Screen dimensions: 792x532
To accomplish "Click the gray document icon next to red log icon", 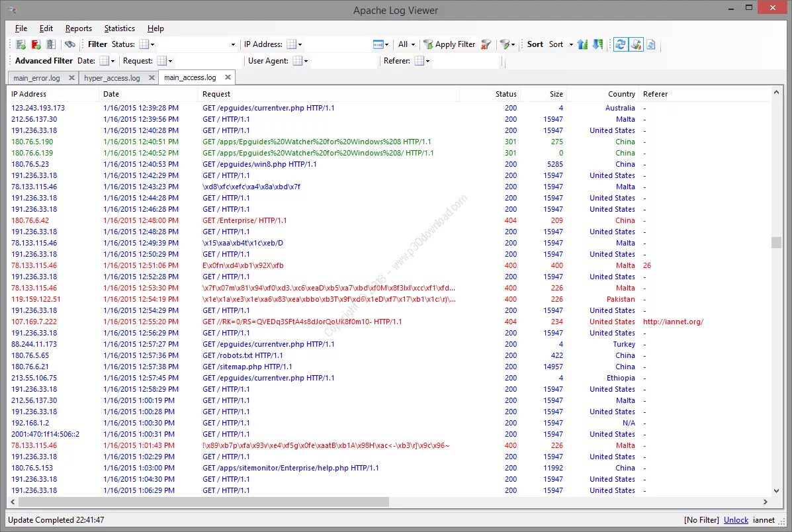I will (50, 44).
